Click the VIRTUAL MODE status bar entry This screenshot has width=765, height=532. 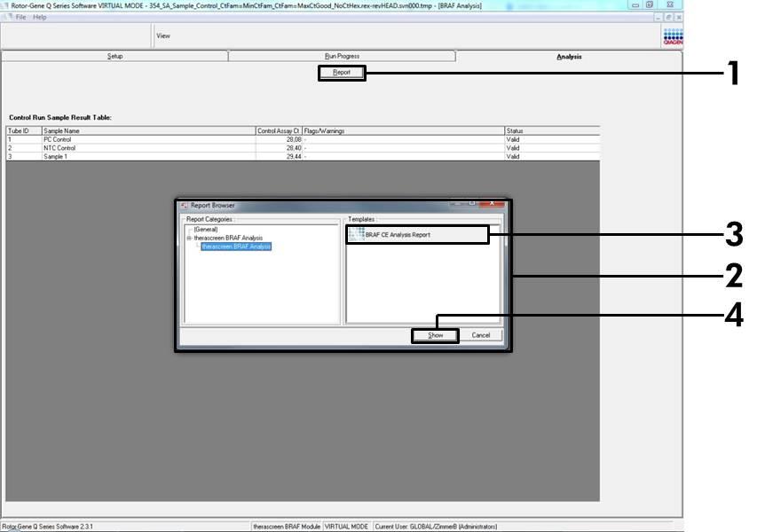pyautogui.click(x=346, y=527)
